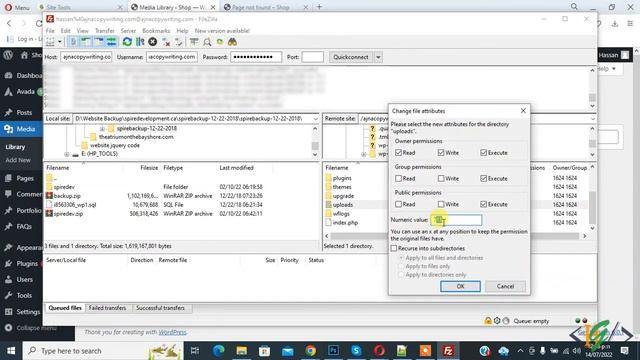
Task: Focus the Host input field
Action: [86, 57]
